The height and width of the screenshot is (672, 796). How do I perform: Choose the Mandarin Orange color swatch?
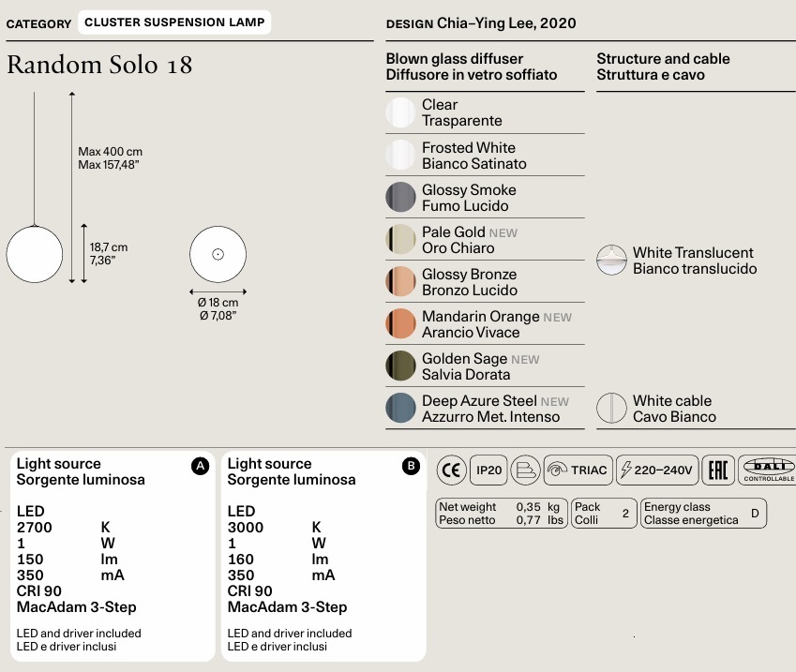point(400,323)
